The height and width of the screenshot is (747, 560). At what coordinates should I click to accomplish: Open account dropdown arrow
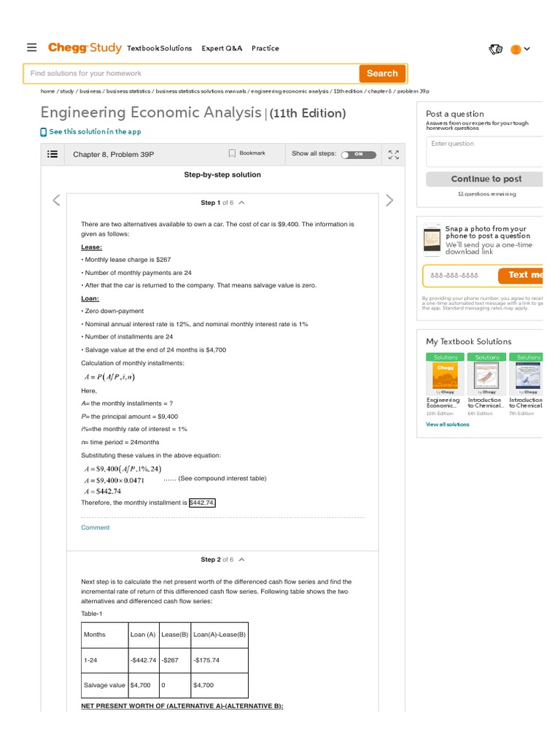pyautogui.click(x=527, y=49)
